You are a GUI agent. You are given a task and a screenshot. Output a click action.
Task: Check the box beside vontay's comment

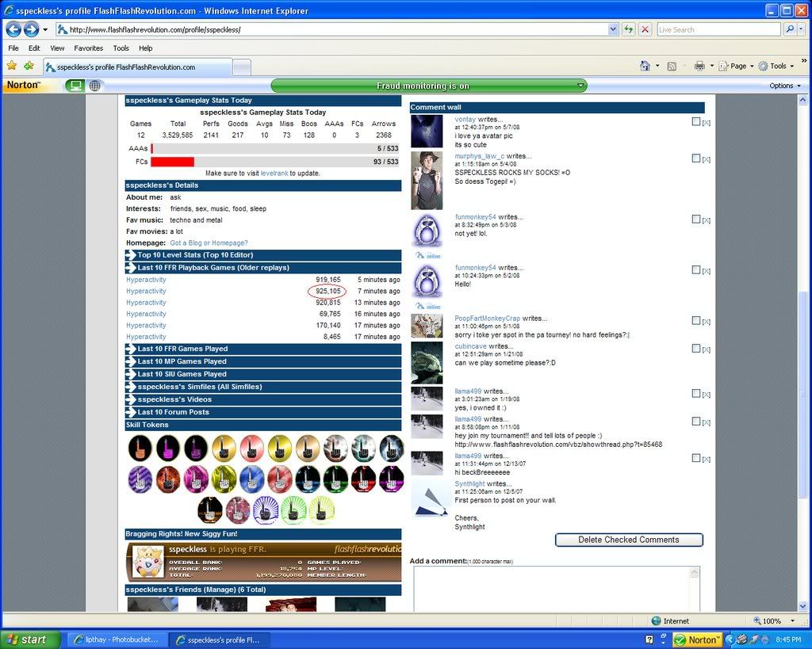click(696, 121)
